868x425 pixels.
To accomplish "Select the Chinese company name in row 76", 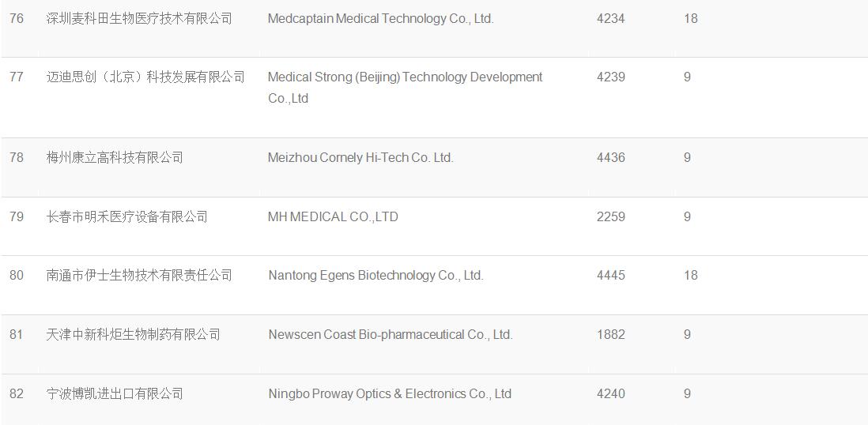I will point(139,18).
